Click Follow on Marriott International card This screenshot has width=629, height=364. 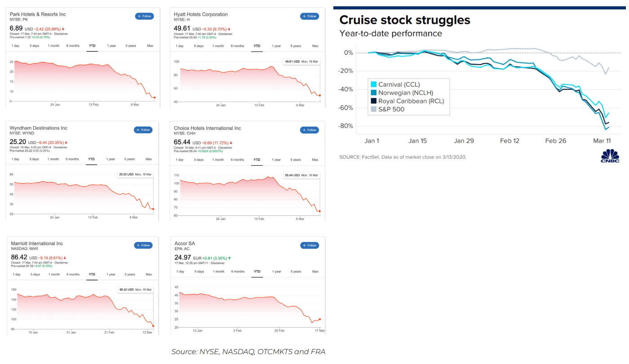[x=143, y=245]
